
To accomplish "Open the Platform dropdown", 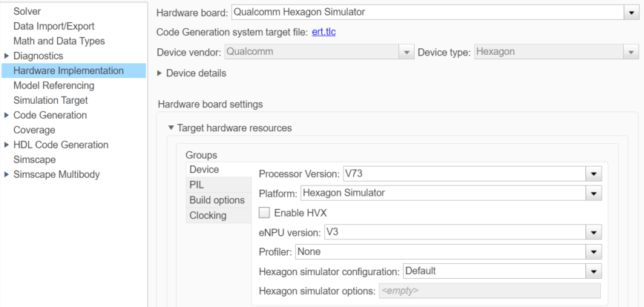I will (593, 194).
